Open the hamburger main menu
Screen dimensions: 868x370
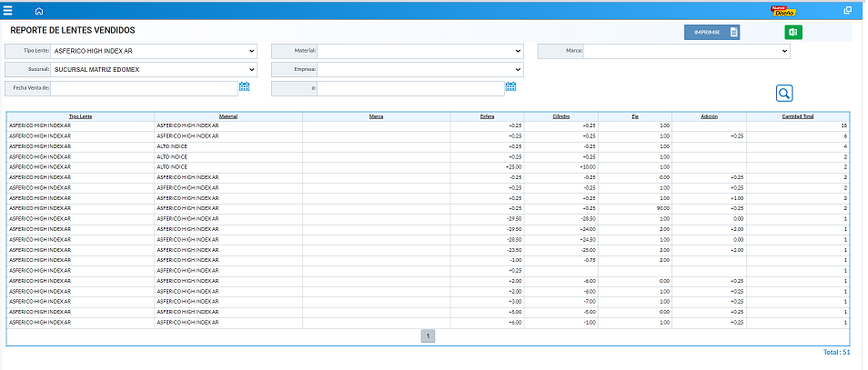click(x=8, y=10)
